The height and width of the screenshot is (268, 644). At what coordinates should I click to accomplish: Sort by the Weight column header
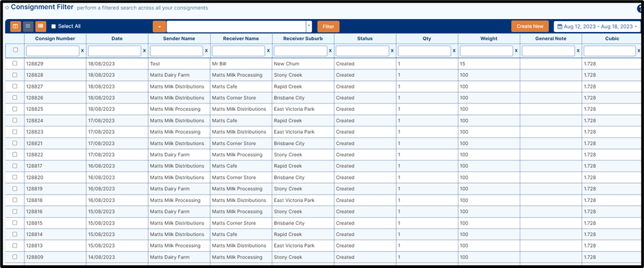(x=489, y=39)
